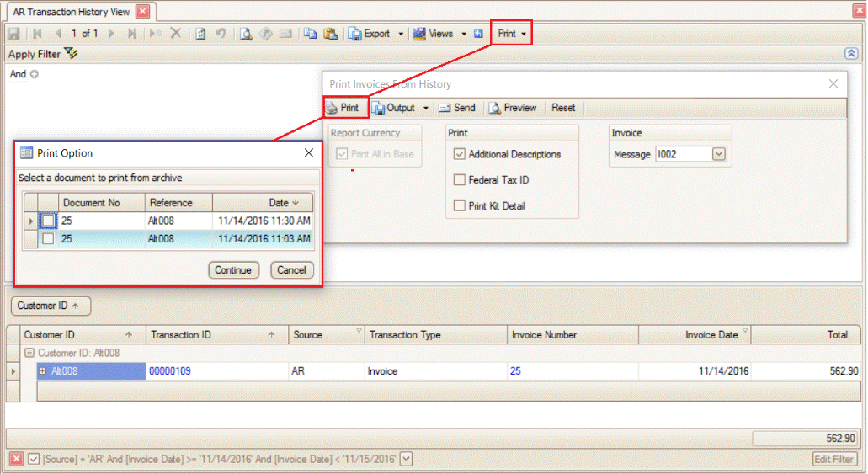The image size is (868, 474).
Task: Click the Continue button in Print Option
Action: pos(233,270)
